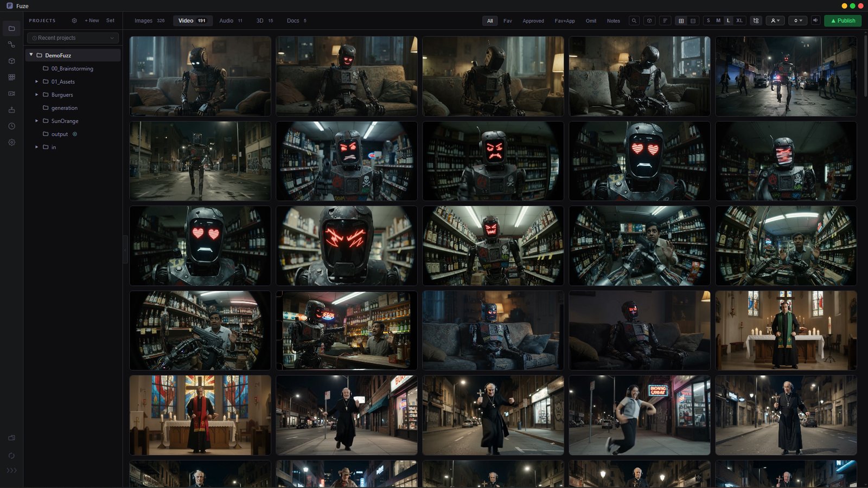Image resolution: width=868 pixels, height=488 pixels.
Task: Click the search magnifier icon in toolbar
Action: (634, 21)
